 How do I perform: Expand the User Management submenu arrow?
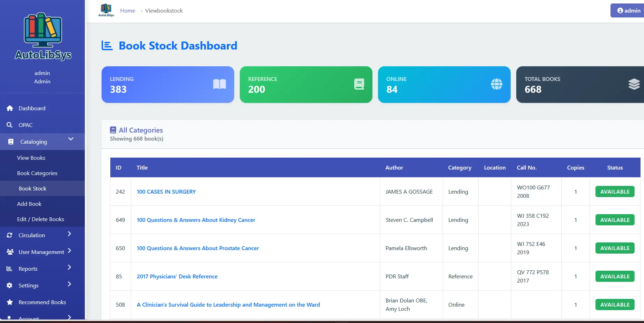click(x=69, y=250)
